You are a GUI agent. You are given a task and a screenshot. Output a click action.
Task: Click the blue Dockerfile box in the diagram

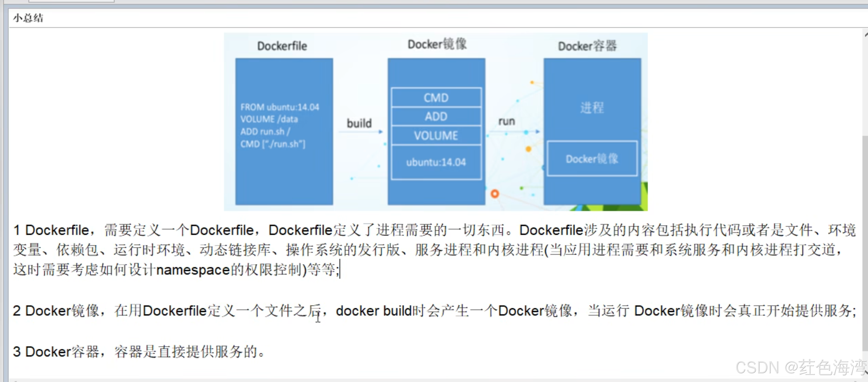point(284,131)
